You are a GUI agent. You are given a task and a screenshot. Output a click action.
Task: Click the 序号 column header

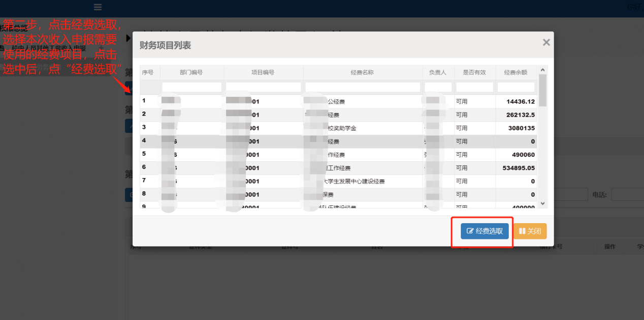[x=147, y=73]
